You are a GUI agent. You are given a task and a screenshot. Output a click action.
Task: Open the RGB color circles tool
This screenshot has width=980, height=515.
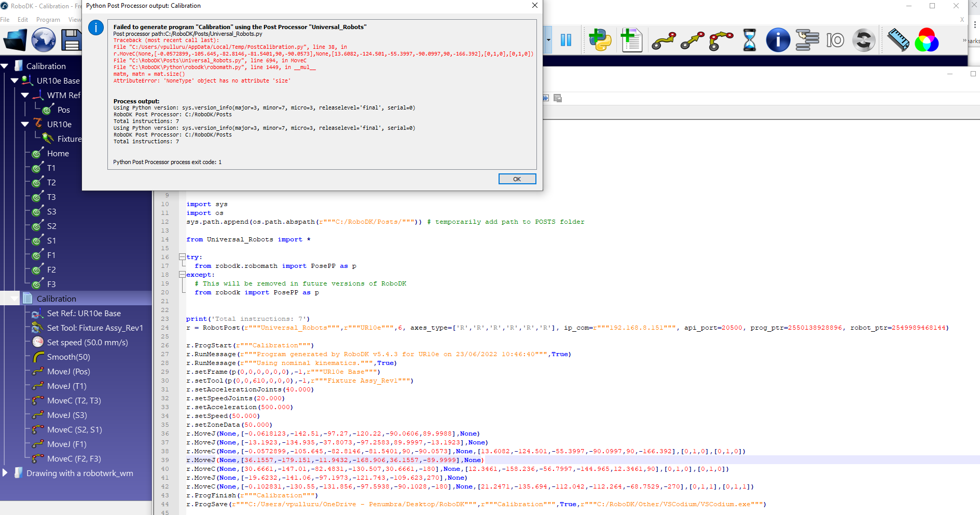pyautogui.click(x=927, y=40)
